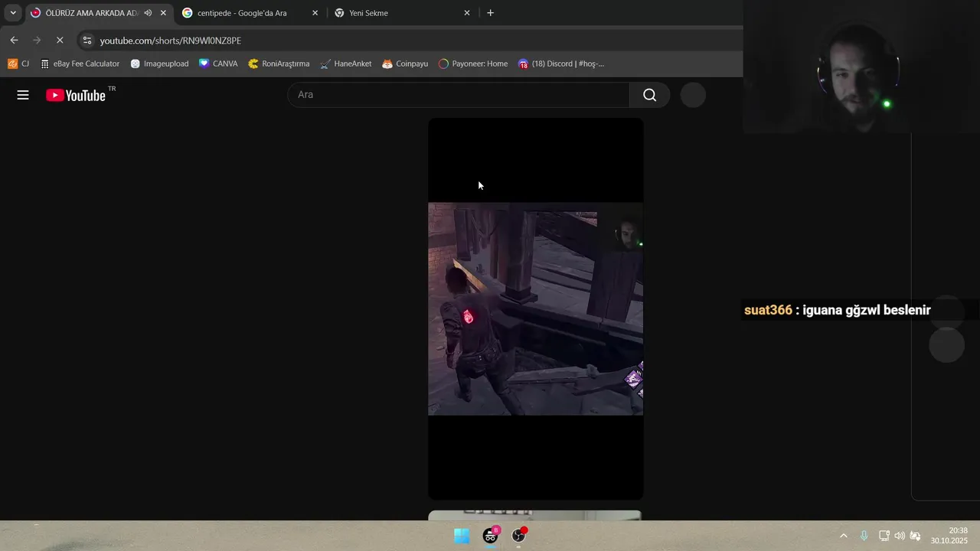Screen dimensions: 980x551
Task: Open the CANVA bookmark
Action: click(x=218, y=64)
